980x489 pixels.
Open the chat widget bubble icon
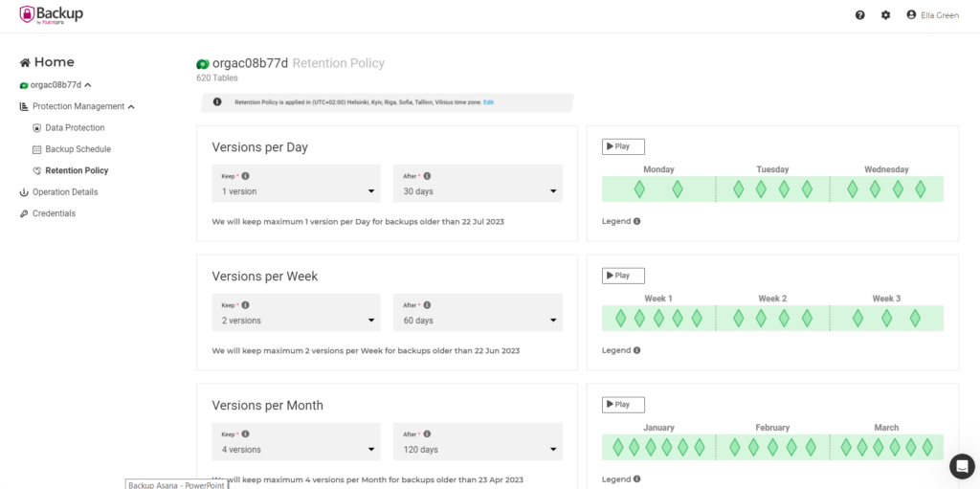pyautogui.click(x=962, y=466)
